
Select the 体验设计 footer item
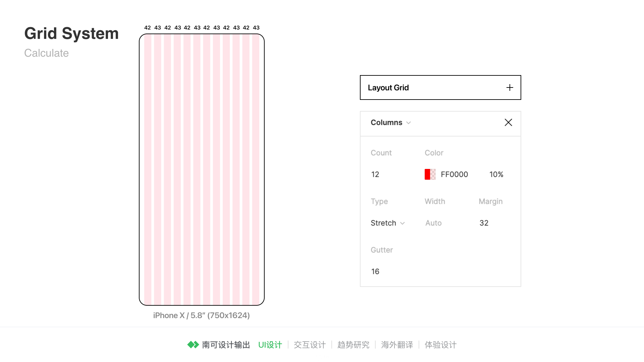(440, 345)
